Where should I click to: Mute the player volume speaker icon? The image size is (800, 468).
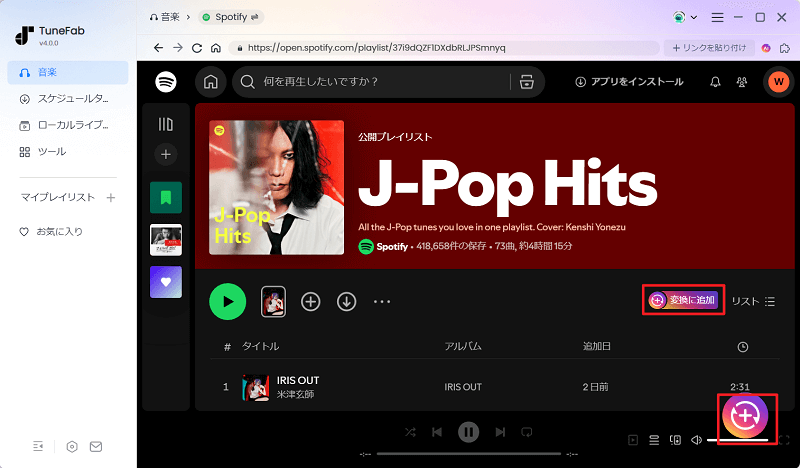696,440
